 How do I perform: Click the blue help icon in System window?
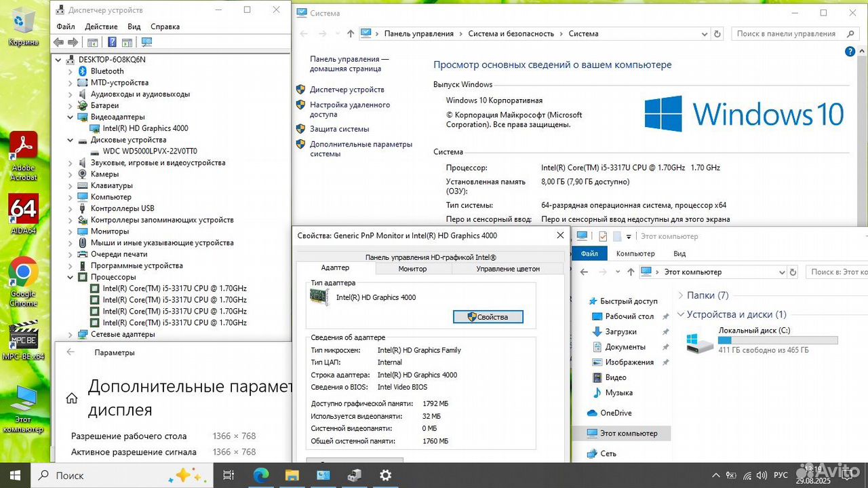850,52
